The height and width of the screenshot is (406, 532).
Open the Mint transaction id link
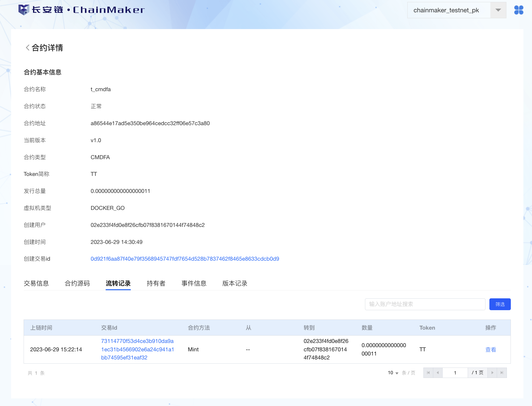pos(137,349)
